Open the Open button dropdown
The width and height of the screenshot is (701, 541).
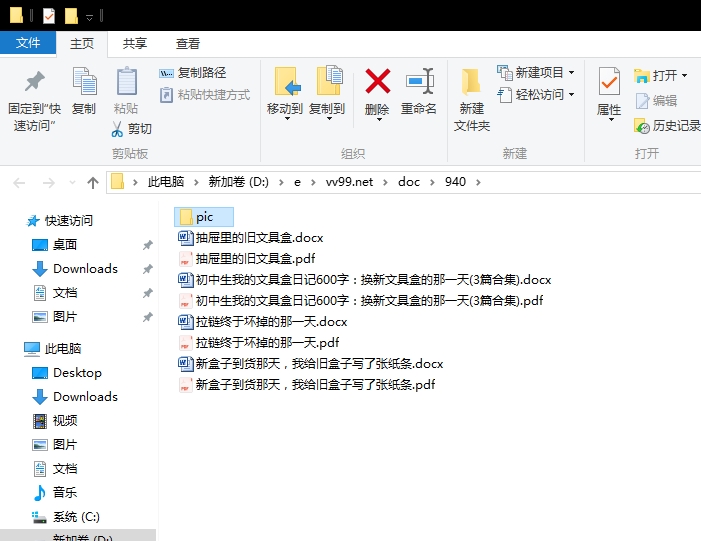click(x=684, y=76)
